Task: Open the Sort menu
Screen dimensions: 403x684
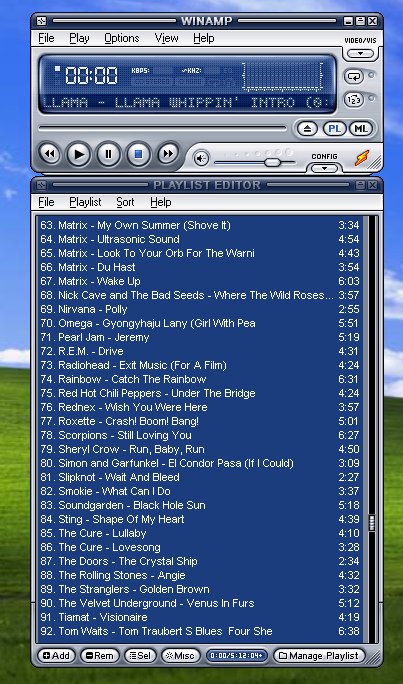Action: tap(125, 202)
